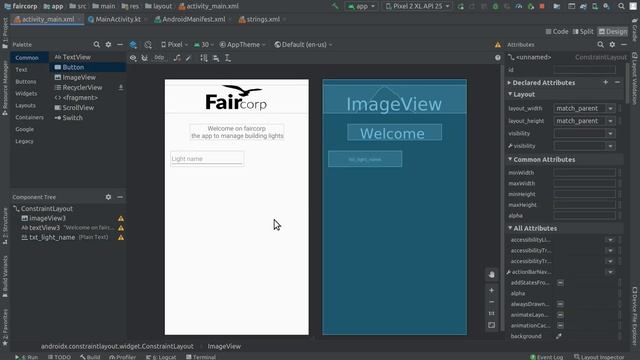This screenshot has height=360, width=640.
Task: Search attributes with magnifier icon
Action: (600, 44)
